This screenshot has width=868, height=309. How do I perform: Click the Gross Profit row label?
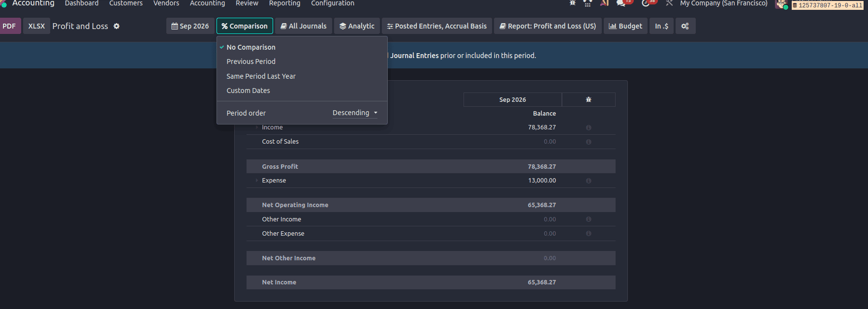280,167
